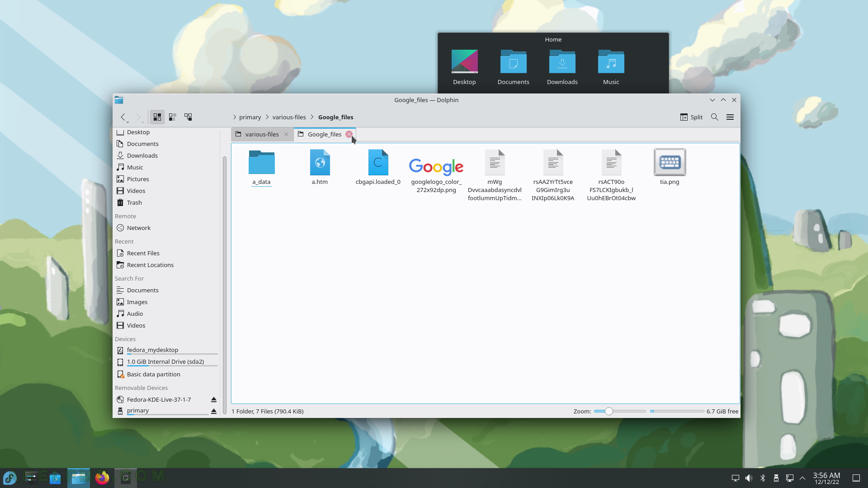
Task: Click the Places panel scrollbar
Action: pos(224,285)
